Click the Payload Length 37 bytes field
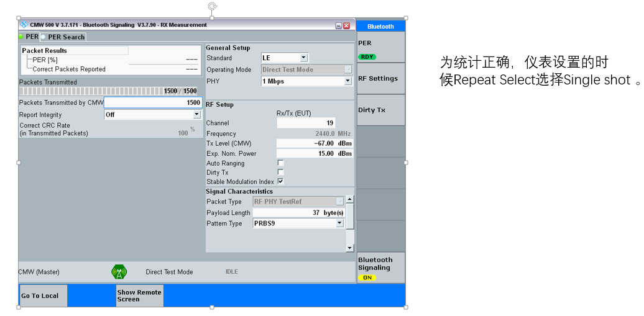Viewport: 644px width, 316px height. pos(298,212)
